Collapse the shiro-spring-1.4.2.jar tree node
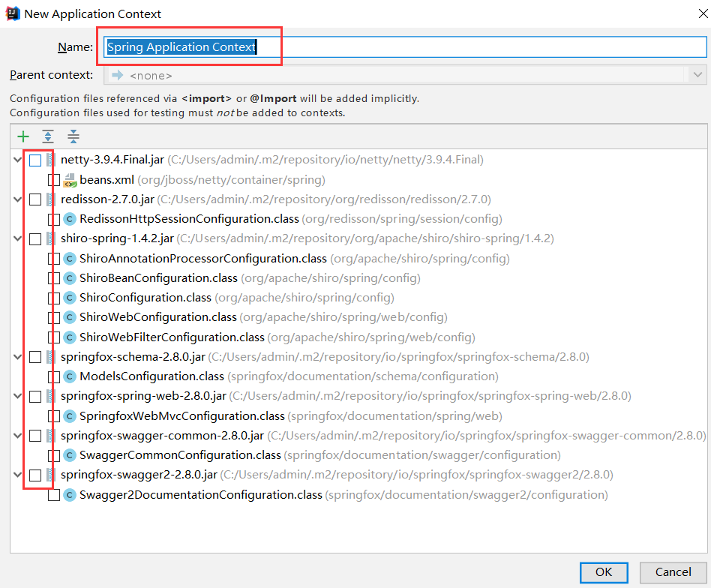The width and height of the screenshot is (711, 588). click(x=17, y=238)
